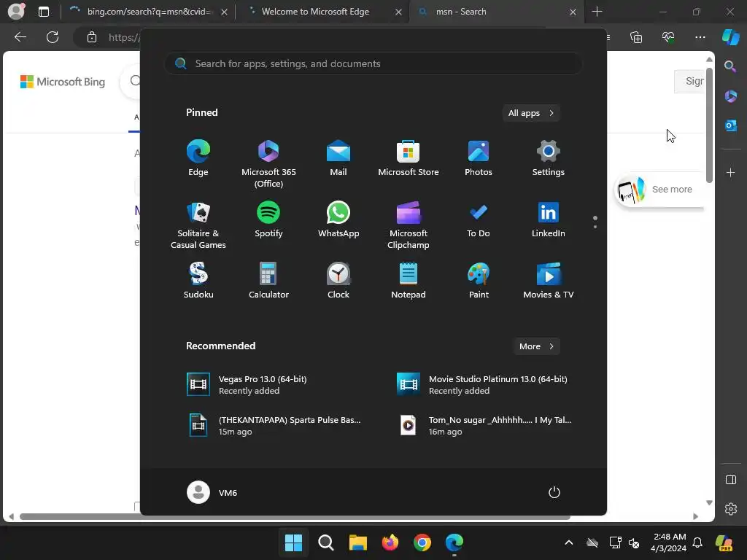Viewport: 747px width, 560px height.
Task: Launch Solitaire & Casual Games
Action: pos(198,225)
